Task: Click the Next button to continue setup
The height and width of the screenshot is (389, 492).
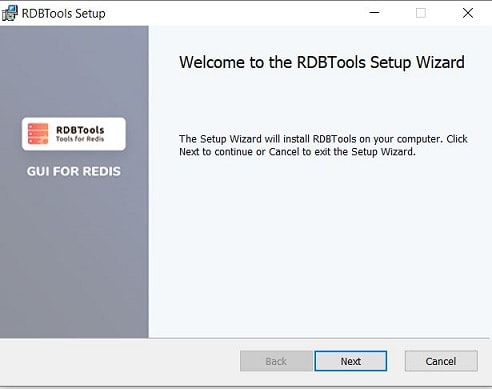Action: tap(351, 361)
